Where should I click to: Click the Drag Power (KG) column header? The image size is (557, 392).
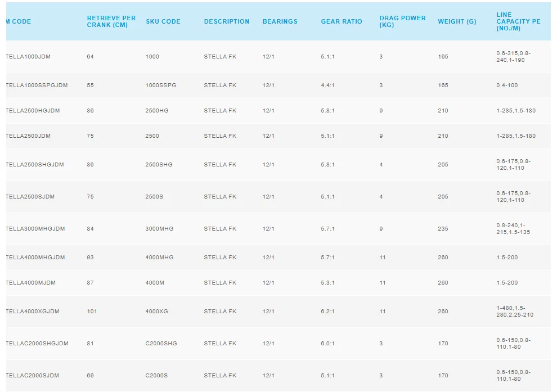[403, 21]
